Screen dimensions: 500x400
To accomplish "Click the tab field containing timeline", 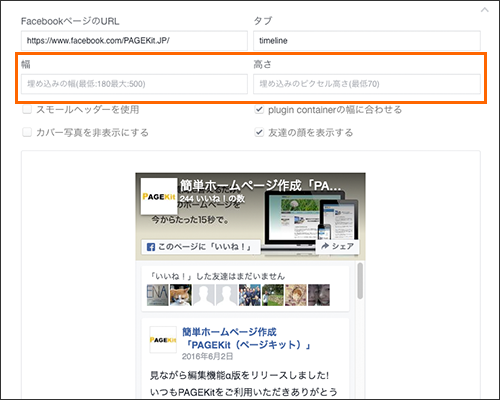I will (x=367, y=41).
